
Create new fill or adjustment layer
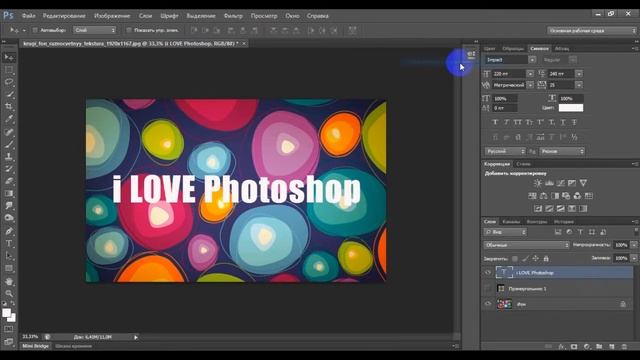point(587,347)
